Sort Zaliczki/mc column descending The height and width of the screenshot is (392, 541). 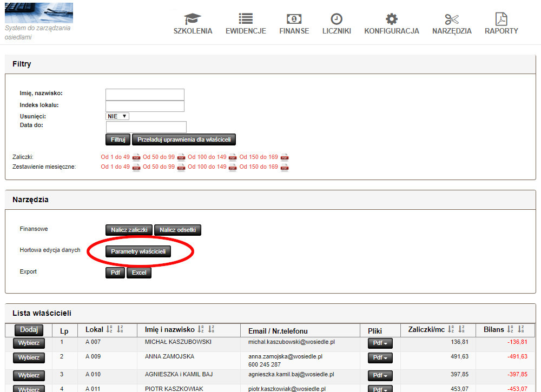click(x=461, y=329)
